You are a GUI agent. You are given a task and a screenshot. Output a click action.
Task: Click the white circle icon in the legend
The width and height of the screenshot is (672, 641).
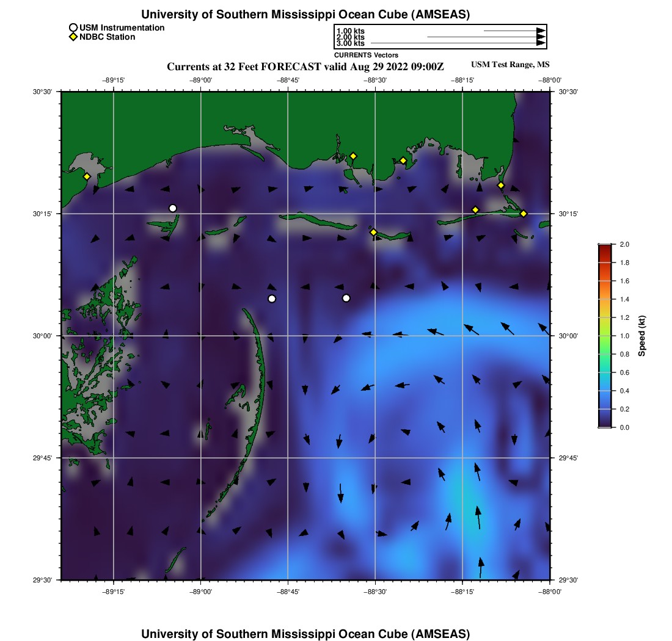point(73,27)
